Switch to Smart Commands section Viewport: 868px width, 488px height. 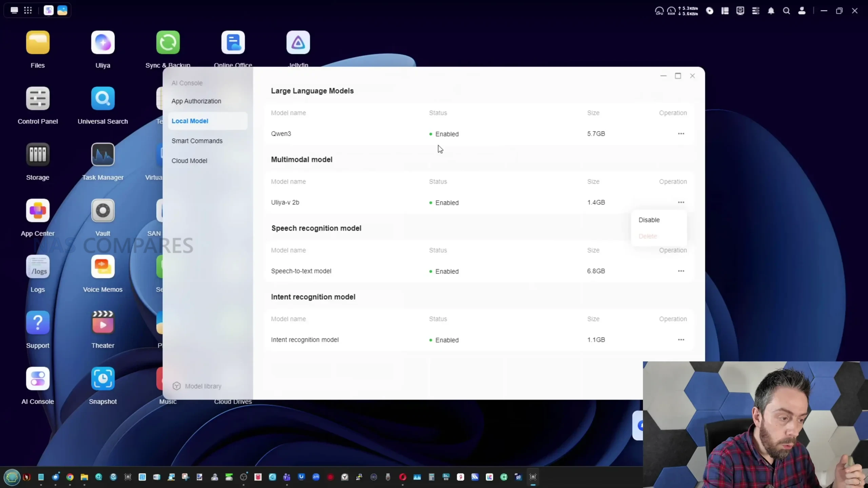pyautogui.click(x=197, y=141)
